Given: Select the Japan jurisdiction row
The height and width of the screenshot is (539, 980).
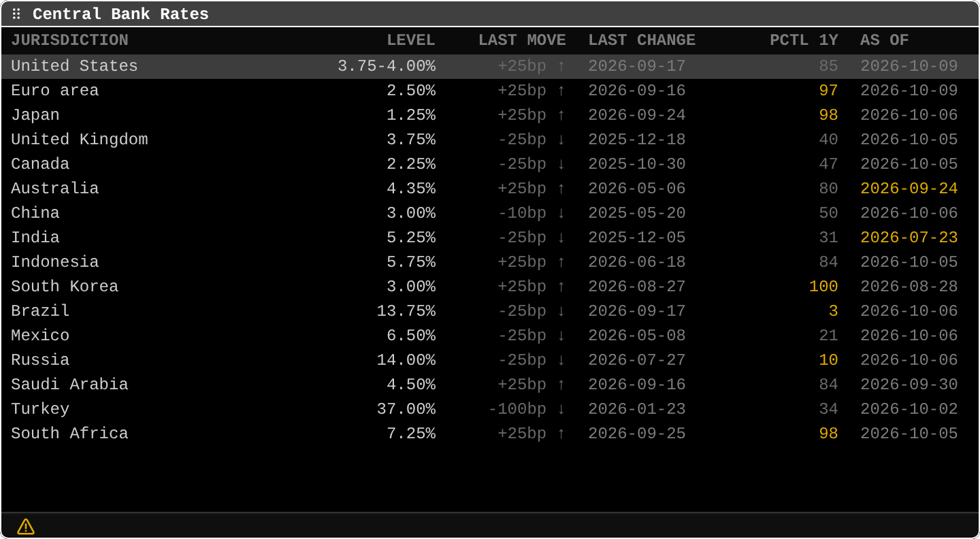Looking at the screenshot, I should tap(490, 115).
